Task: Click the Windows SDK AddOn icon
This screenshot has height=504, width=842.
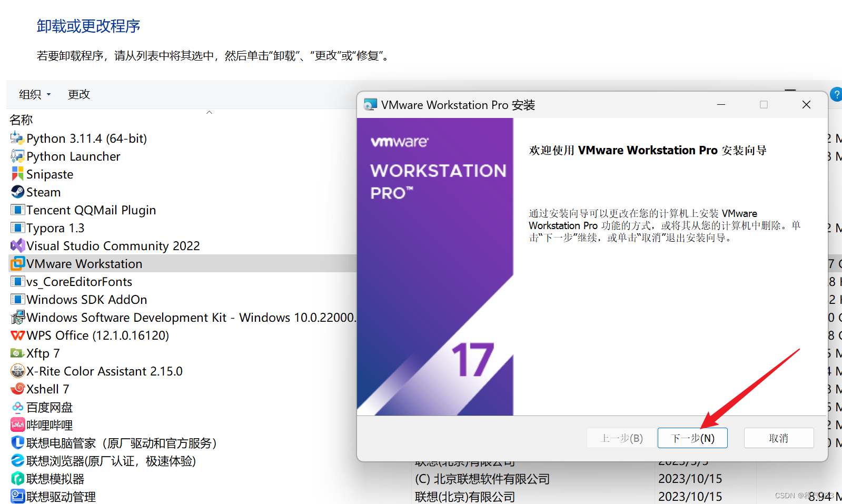Action: point(17,299)
